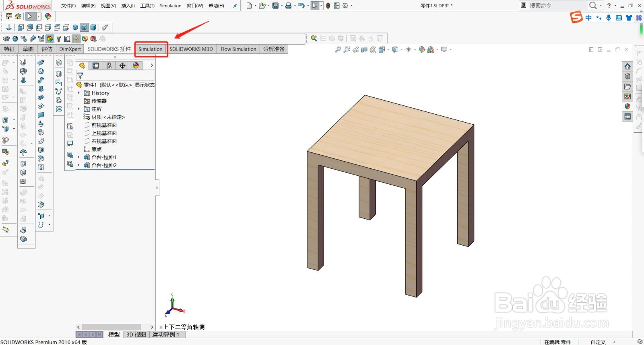The height and width of the screenshot is (345, 644).
Task: Open the 插入(I) menu
Action: click(128, 6)
